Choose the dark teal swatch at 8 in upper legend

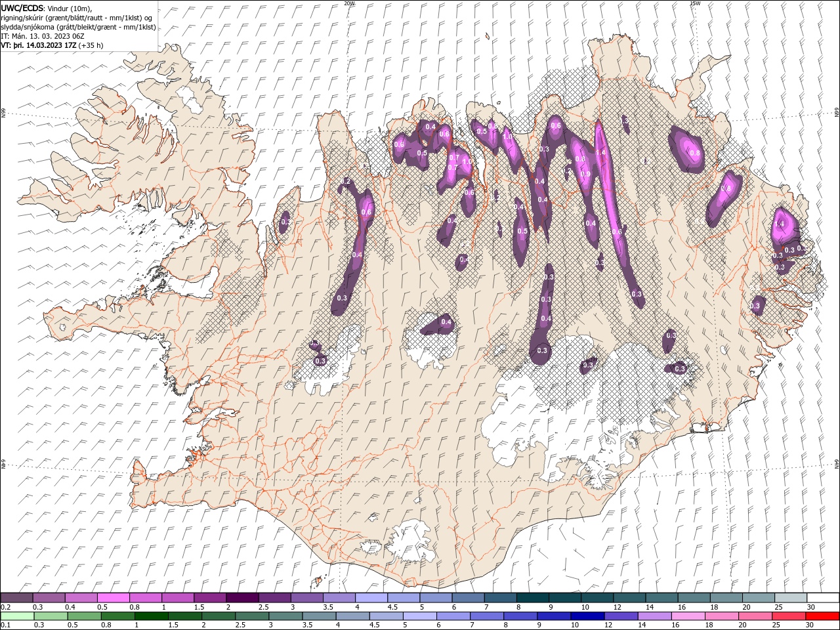coord(533,598)
